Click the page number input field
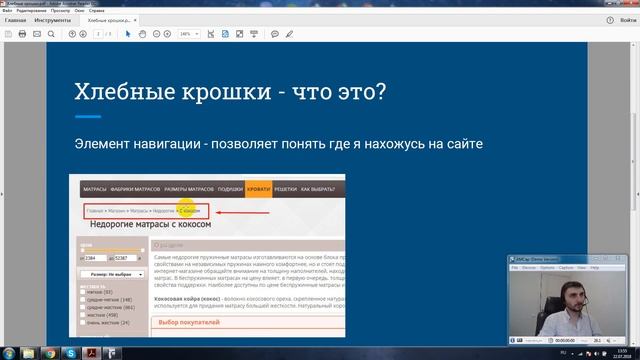This screenshot has width=640, height=360. (x=98, y=34)
